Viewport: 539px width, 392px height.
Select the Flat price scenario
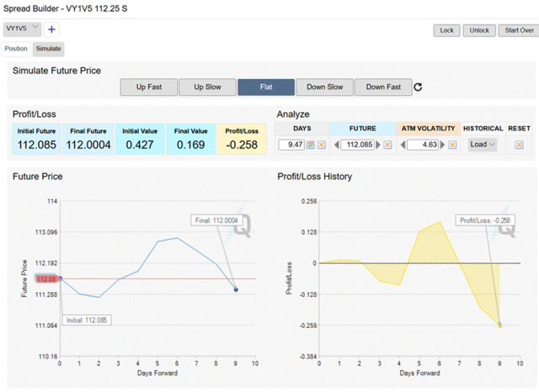266,87
